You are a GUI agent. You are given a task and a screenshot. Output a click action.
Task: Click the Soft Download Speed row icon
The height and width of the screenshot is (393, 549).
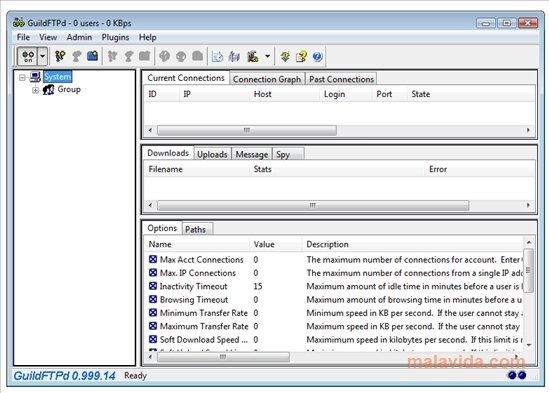click(x=153, y=339)
